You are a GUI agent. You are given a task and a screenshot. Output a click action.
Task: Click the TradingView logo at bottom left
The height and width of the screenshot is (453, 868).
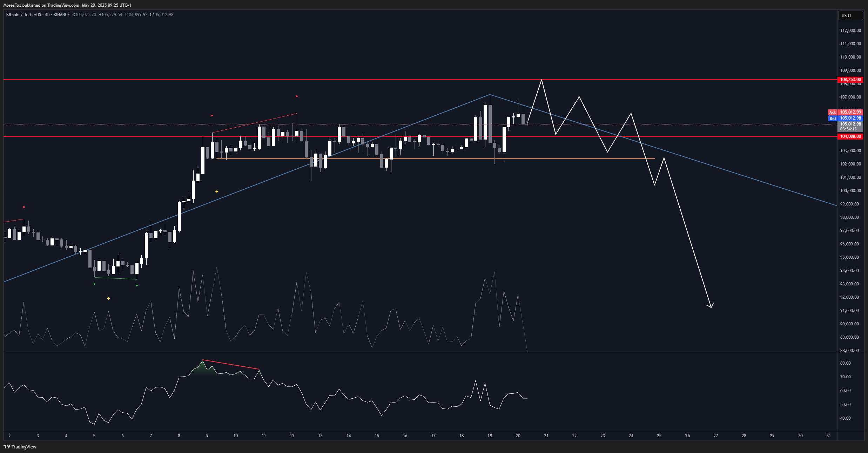[x=20, y=447]
